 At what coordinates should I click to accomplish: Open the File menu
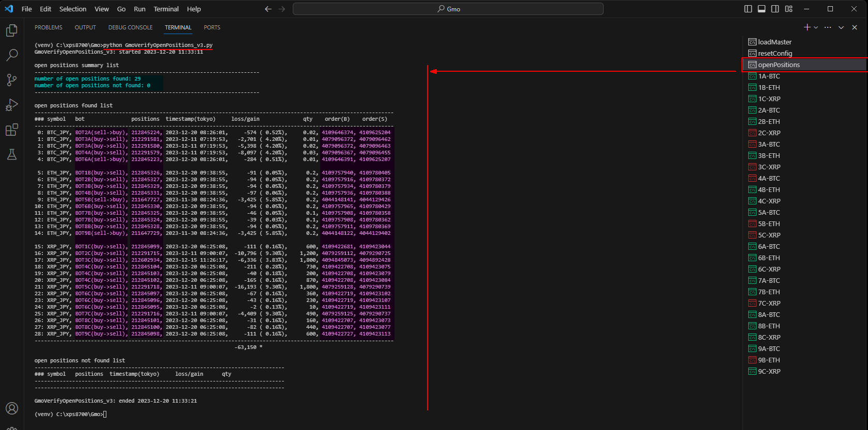27,9
